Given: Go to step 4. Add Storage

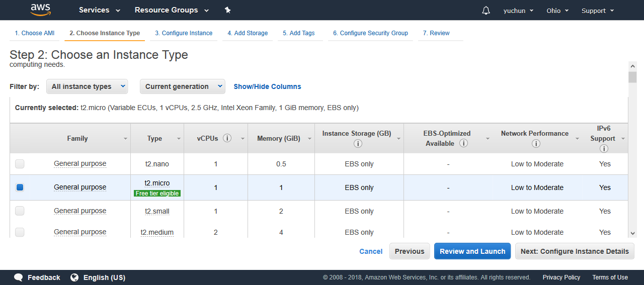Looking at the screenshot, I should pyautogui.click(x=248, y=33).
